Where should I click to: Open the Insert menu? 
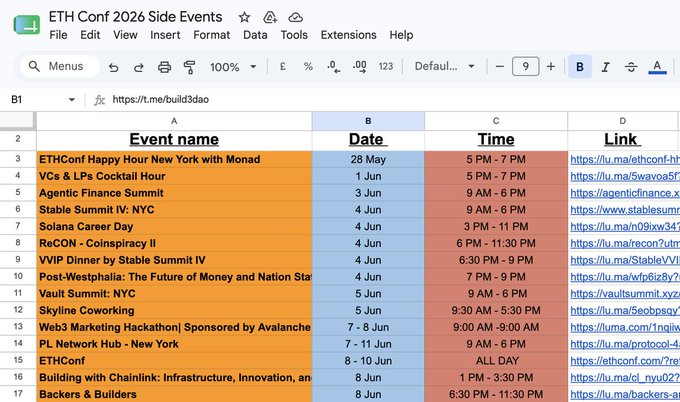(165, 35)
